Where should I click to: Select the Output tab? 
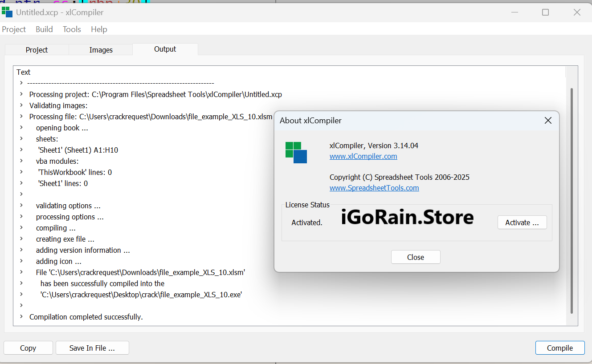(165, 49)
